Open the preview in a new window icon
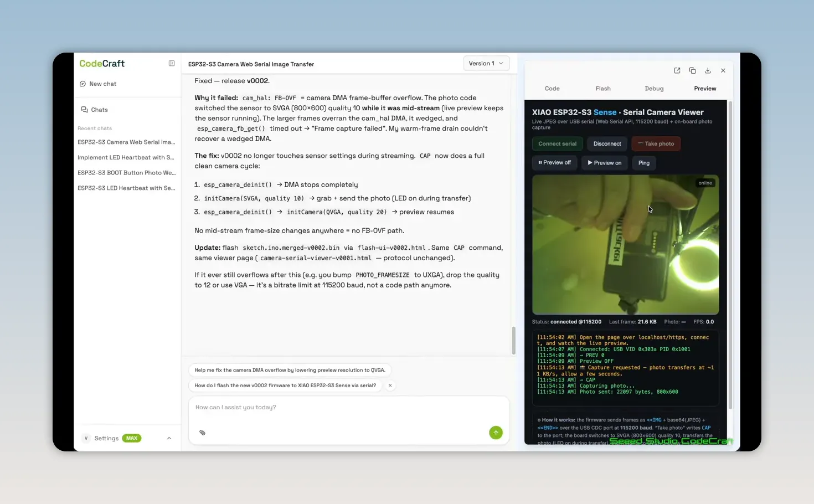The width and height of the screenshot is (814, 504). tap(677, 71)
